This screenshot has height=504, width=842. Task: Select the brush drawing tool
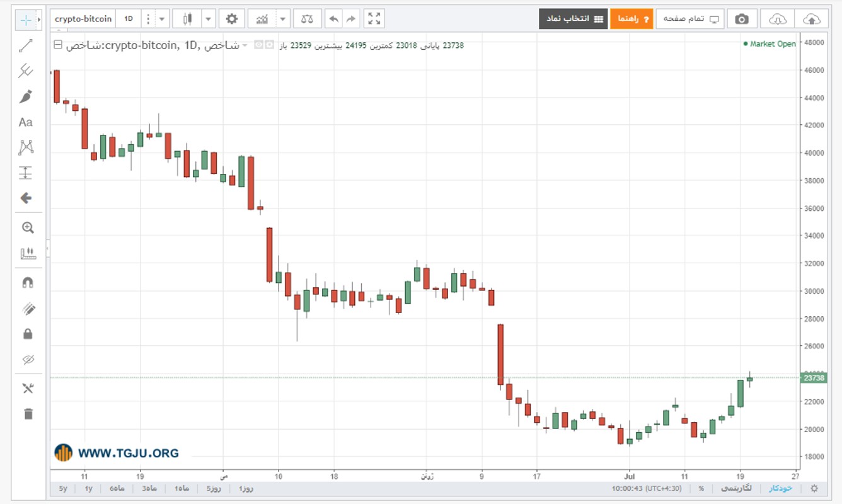[26, 96]
